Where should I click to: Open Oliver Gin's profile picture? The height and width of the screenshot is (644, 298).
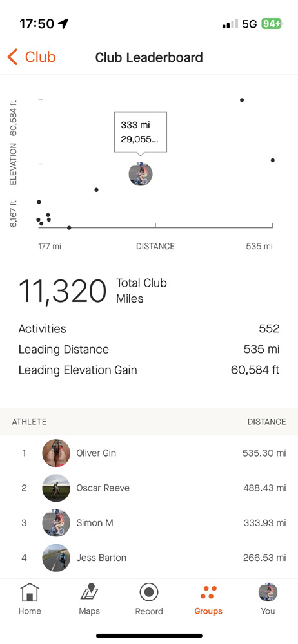tap(56, 453)
